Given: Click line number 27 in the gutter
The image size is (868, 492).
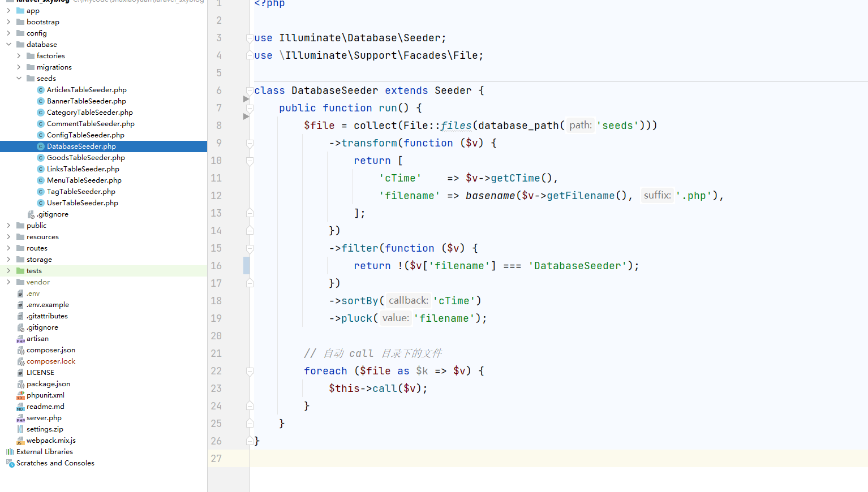Looking at the screenshot, I should pos(216,459).
